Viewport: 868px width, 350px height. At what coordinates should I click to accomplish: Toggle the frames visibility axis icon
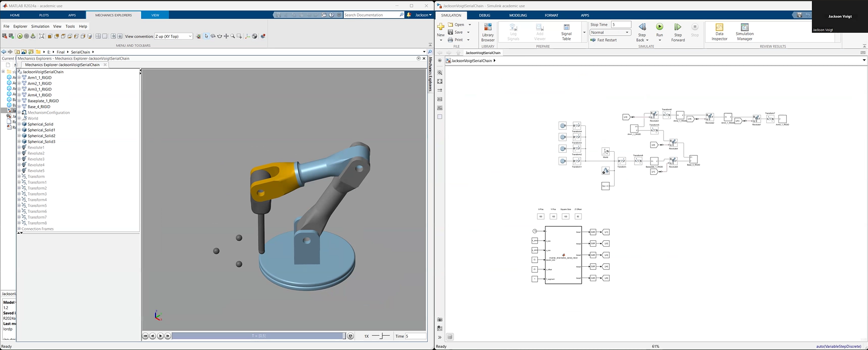(x=247, y=36)
